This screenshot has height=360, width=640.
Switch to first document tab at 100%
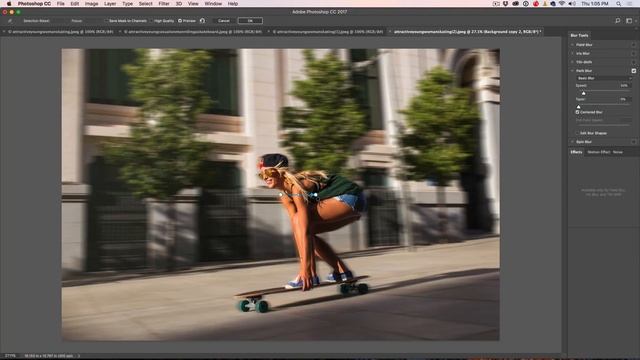point(60,31)
